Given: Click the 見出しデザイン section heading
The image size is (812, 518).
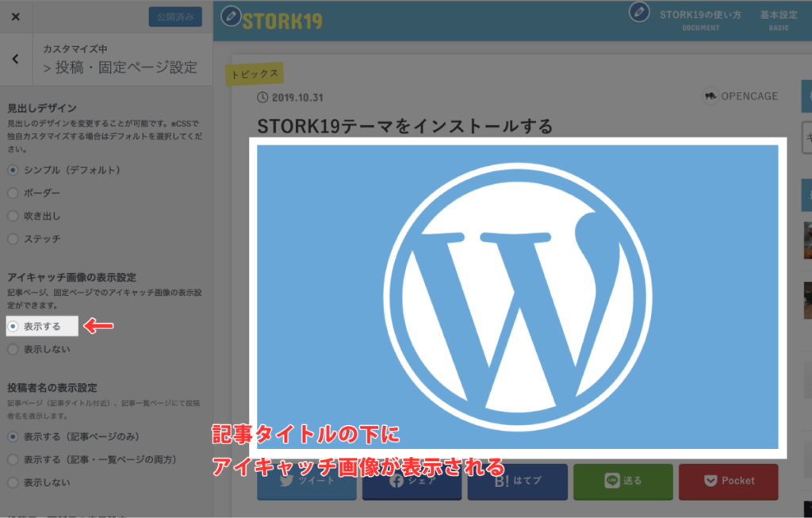Looking at the screenshot, I should (x=42, y=108).
